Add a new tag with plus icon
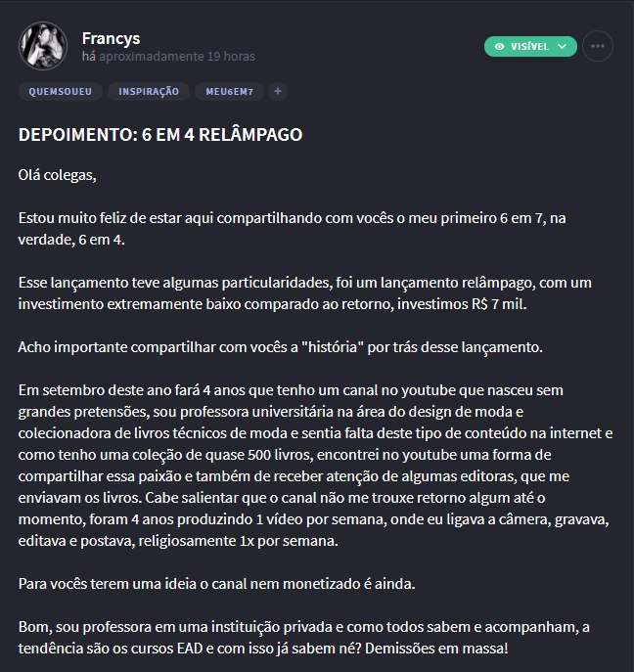Viewport: 634px width, 672px height. pos(278,91)
